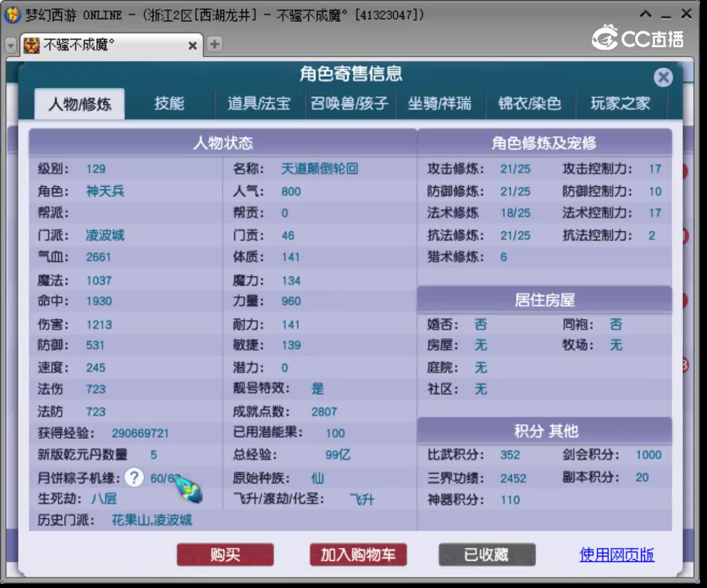This screenshot has width=707, height=588.
Task: Close the 角色寄售信息 dialog
Action: click(x=663, y=77)
